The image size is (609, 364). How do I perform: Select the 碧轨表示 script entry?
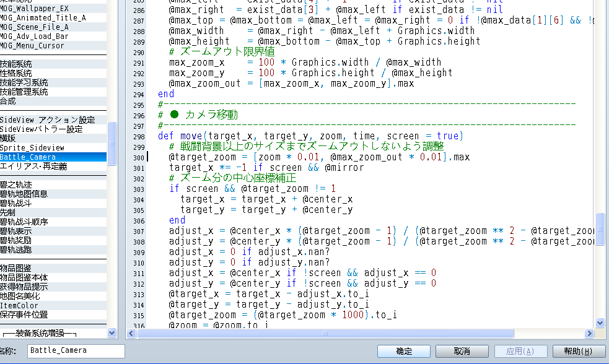point(53,232)
